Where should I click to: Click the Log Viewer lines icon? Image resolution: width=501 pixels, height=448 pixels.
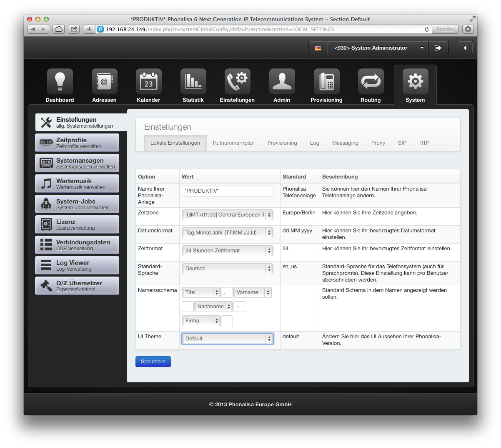coord(46,265)
